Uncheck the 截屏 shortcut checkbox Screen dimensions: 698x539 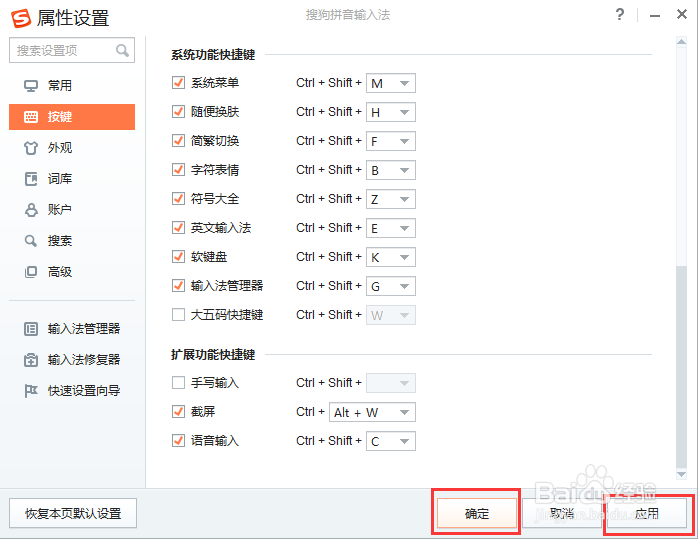pos(179,412)
